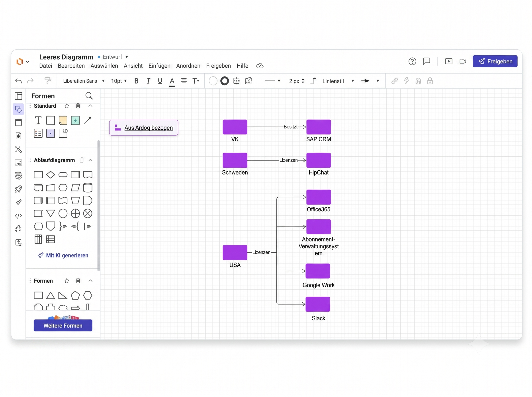Click the redo arrow icon
The height and width of the screenshot is (397, 532).
tap(30, 81)
